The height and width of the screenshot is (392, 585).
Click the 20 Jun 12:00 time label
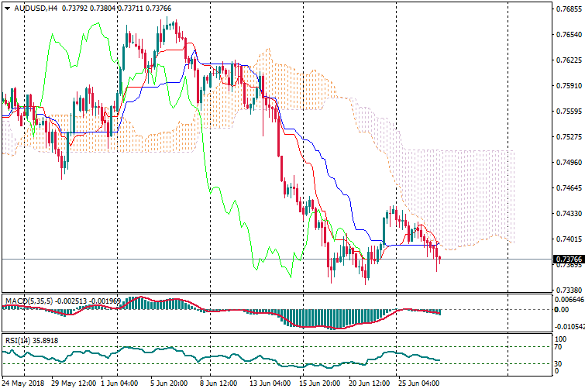pos(368,383)
